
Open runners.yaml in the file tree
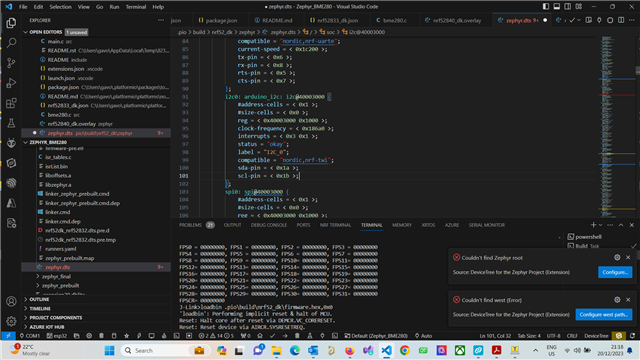pos(60,249)
